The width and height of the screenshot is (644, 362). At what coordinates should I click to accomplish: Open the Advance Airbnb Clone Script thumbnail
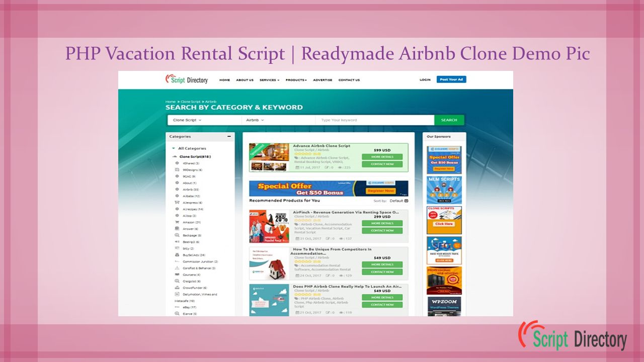(x=269, y=157)
